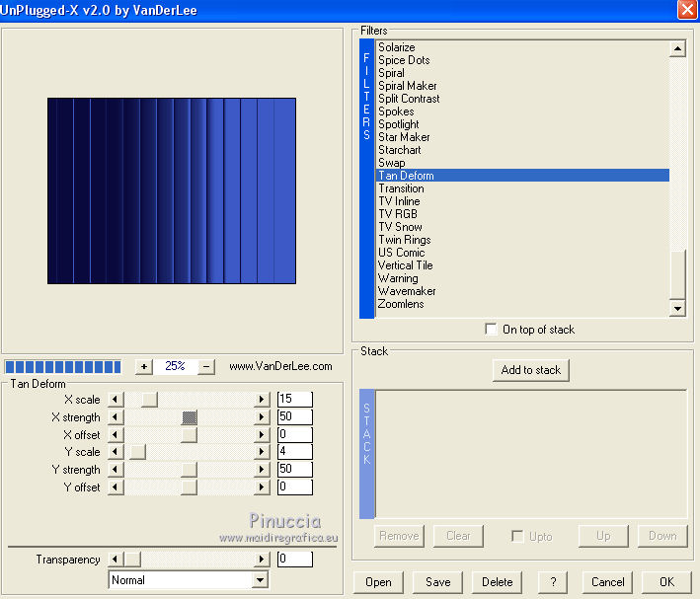
Task: Choose the Spiral Maker filter
Action: pyautogui.click(x=407, y=86)
